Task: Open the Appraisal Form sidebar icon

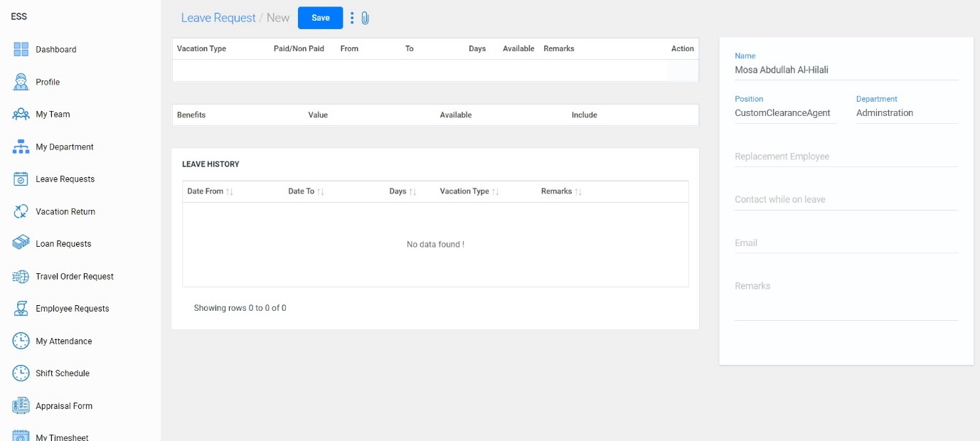Action: (21, 405)
